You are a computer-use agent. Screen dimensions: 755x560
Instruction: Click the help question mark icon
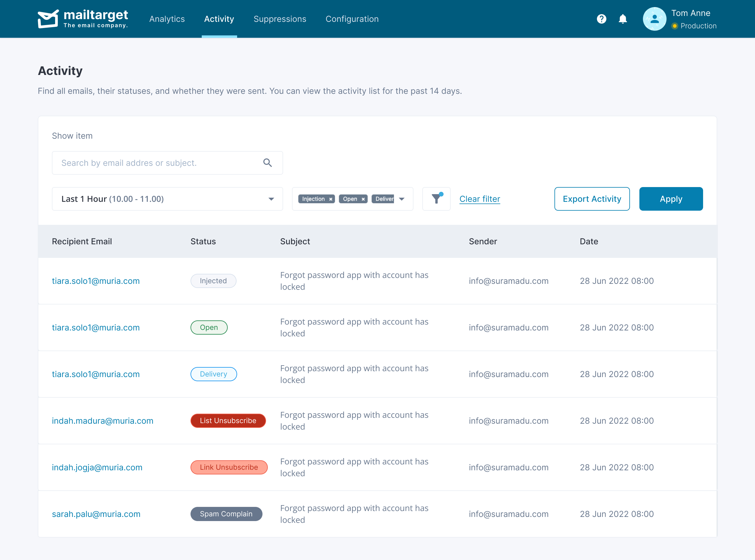pyautogui.click(x=601, y=19)
